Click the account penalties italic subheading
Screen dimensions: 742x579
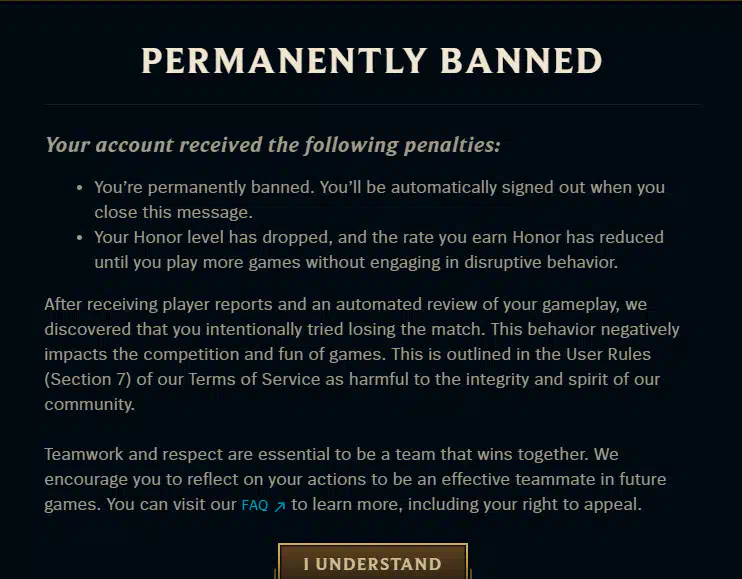(272, 145)
